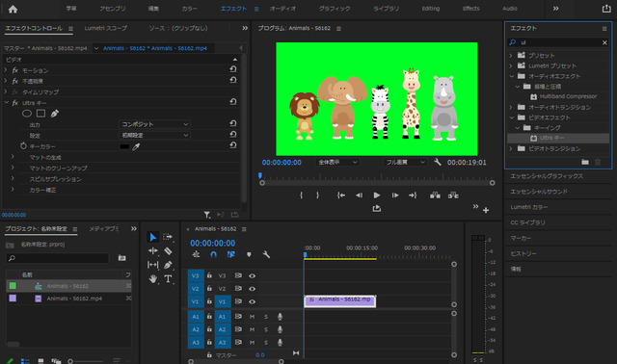
Task: Expand Spill Suppression settings
Action: tap(13, 178)
